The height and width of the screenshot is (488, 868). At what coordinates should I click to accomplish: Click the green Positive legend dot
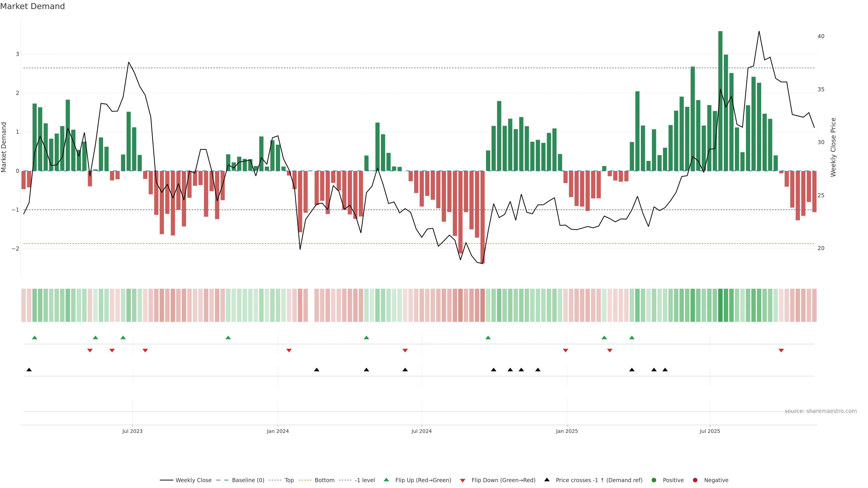tap(654, 480)
